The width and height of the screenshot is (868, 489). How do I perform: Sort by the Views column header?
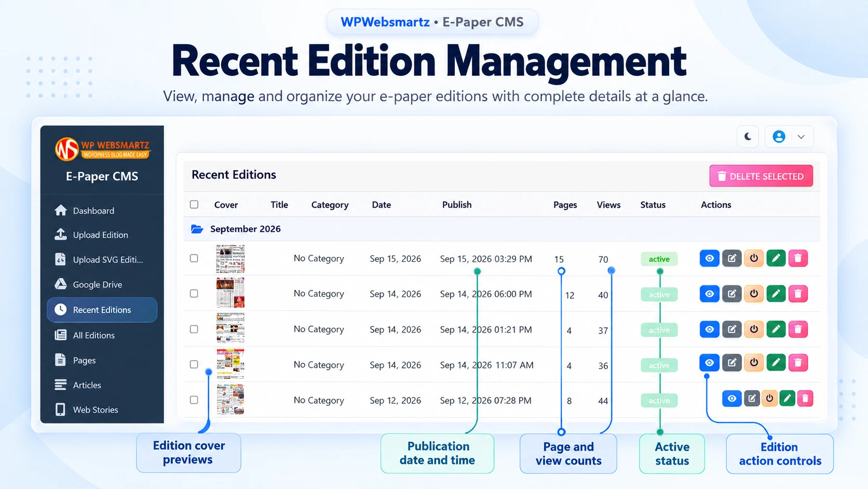click(608, 205)
